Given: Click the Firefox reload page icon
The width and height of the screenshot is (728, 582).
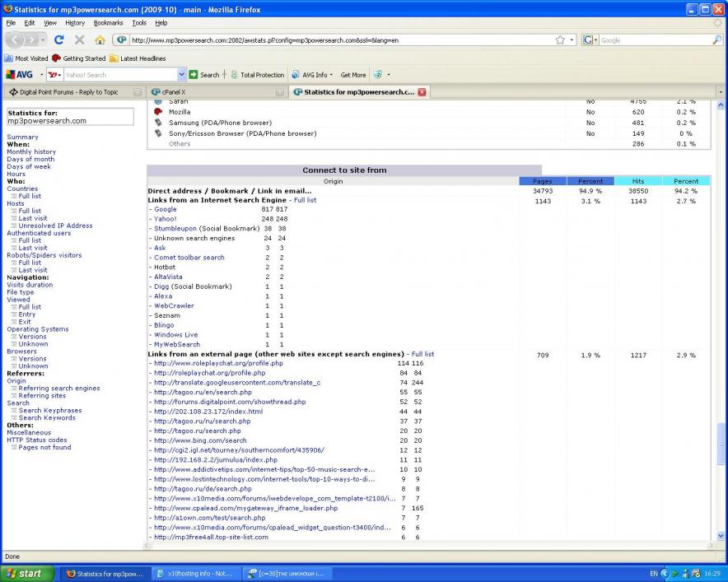Looking at the screenshot, I should click(59, 40).
